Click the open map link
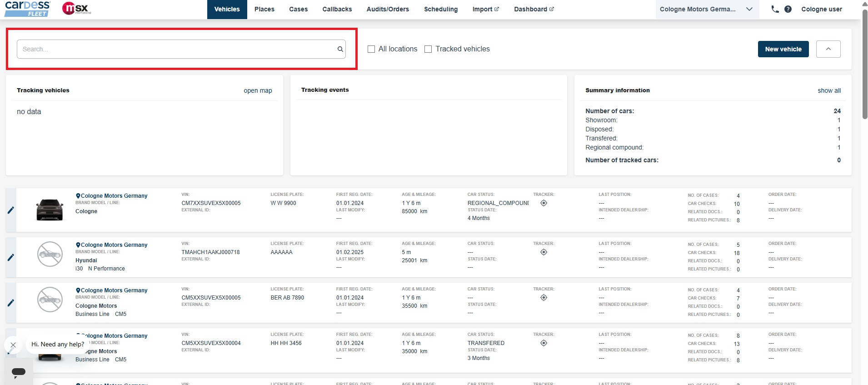 (x=258, y=90)
